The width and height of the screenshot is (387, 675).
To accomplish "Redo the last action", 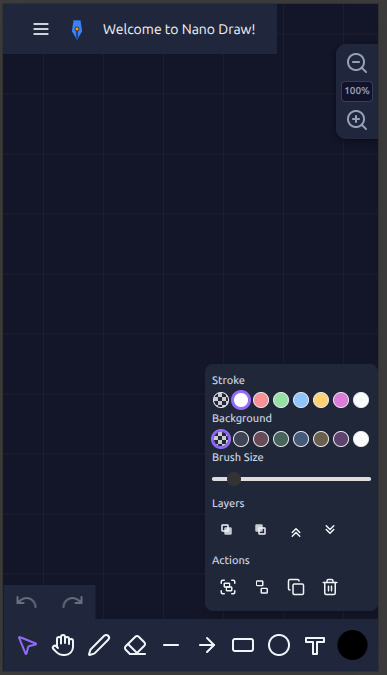I will point(72,602).
